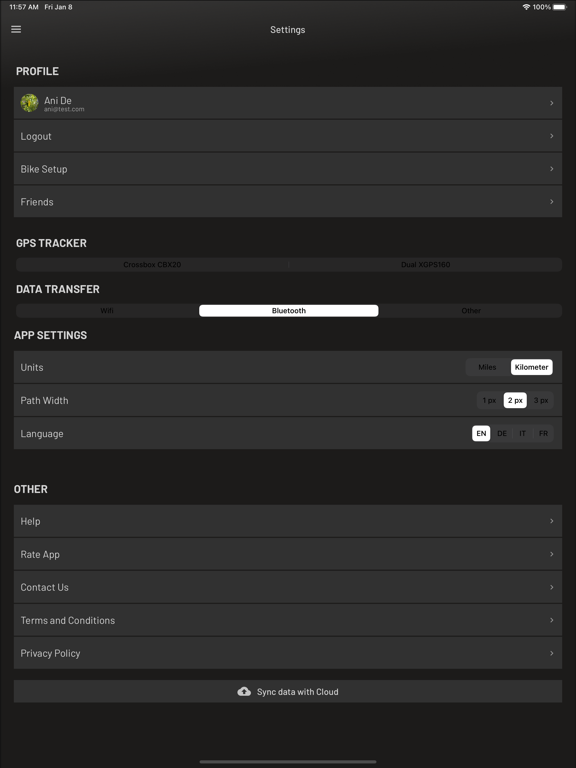View Terms and Conditions label

pos(68,620)
